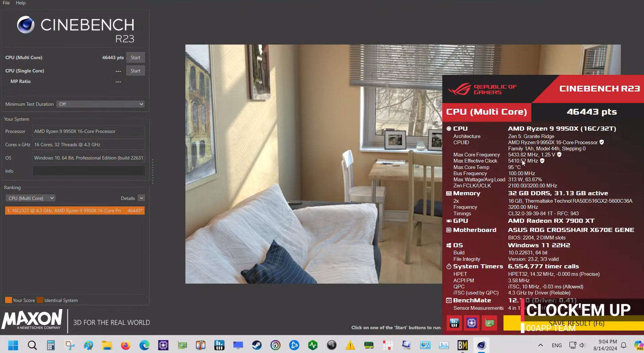Expand the ranking Details arrow
644x353 pixels.
142,198
